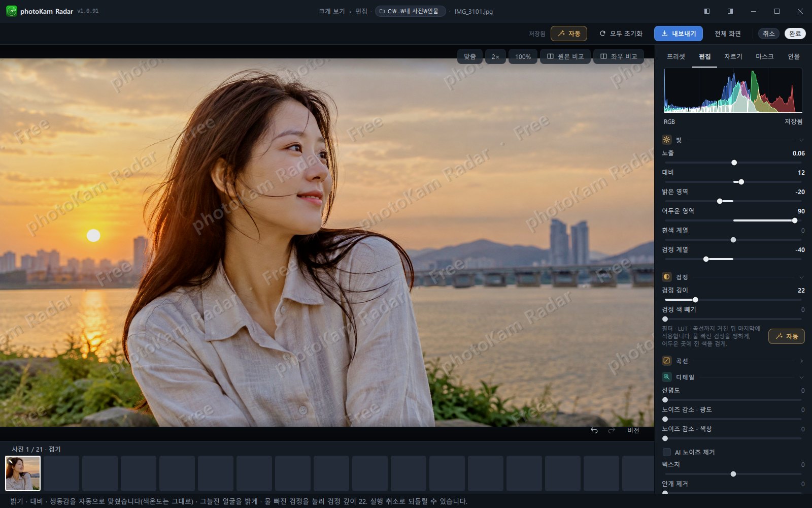Click the top 자동 auto-adjust button
Screen dimensions: 812x508
pos(569,34)
